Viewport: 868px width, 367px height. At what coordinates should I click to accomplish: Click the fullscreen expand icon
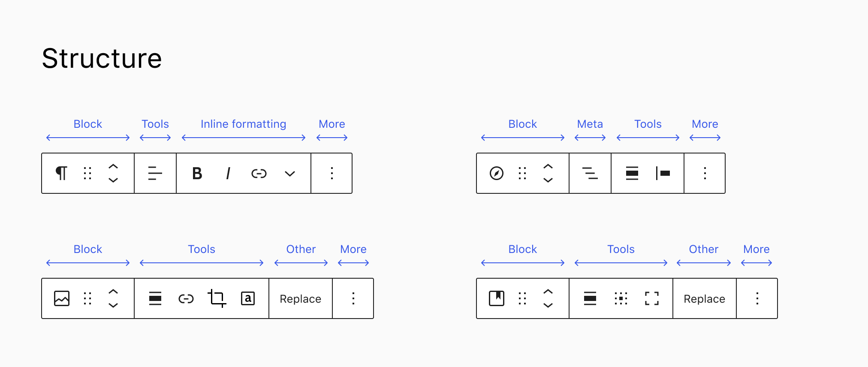(651, 298)
